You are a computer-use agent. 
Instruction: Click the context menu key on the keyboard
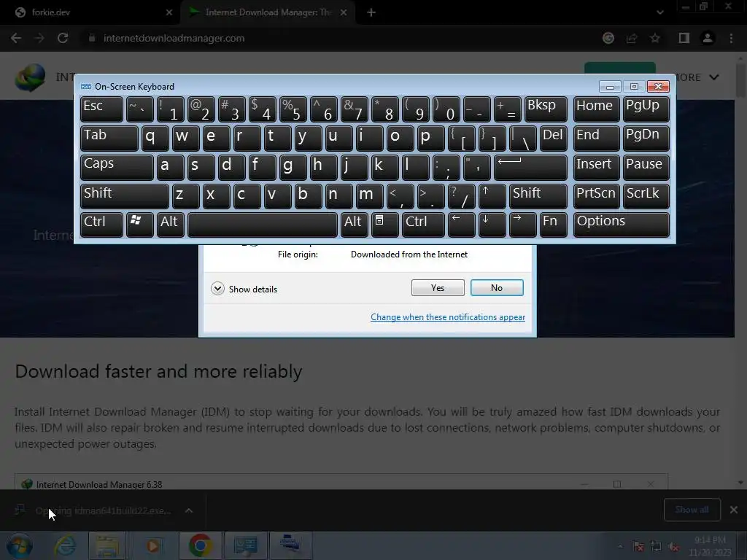point(384,225)
